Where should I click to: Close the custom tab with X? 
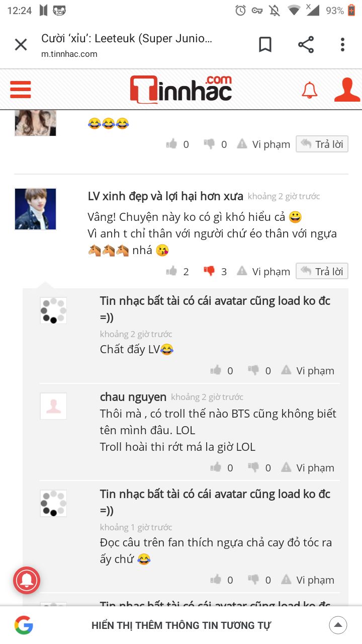point(21,45)
